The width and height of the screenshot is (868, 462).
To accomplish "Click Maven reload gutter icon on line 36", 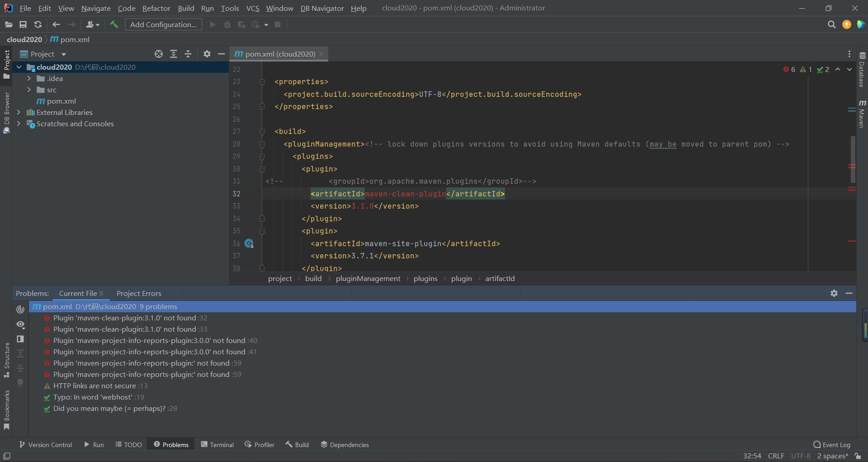I will point(249,243).
